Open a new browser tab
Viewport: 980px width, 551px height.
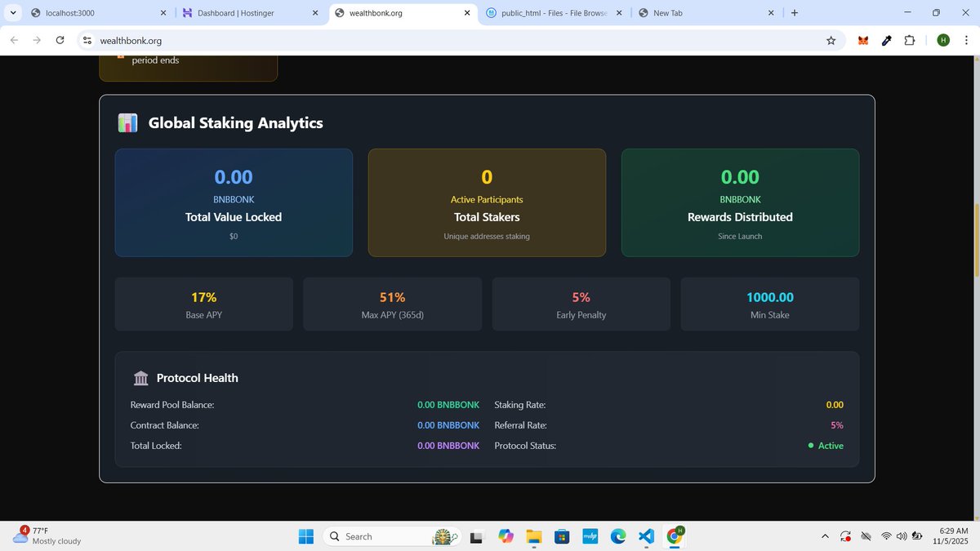click(794, 12)
